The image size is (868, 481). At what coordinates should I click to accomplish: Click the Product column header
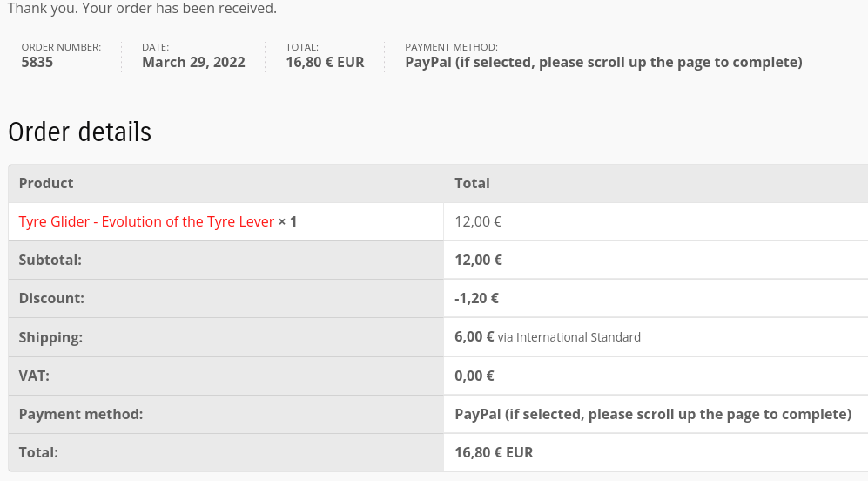[46, 183]
